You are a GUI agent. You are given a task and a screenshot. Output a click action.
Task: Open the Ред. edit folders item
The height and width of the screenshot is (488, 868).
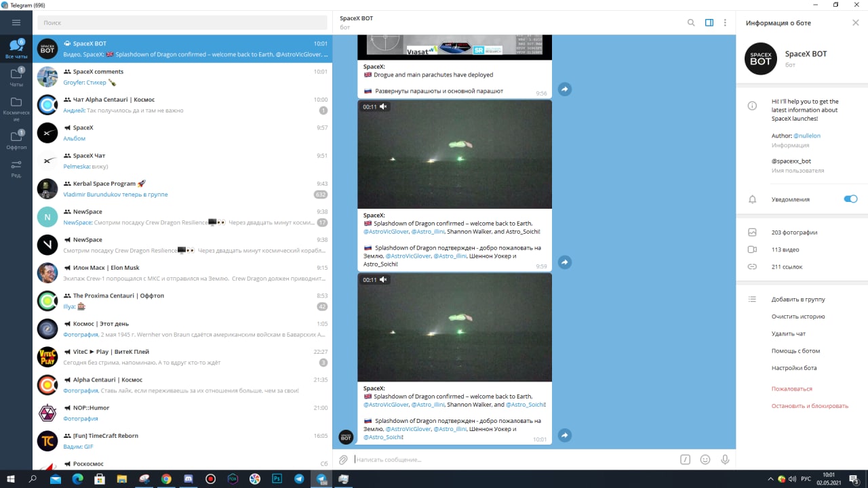16,168
